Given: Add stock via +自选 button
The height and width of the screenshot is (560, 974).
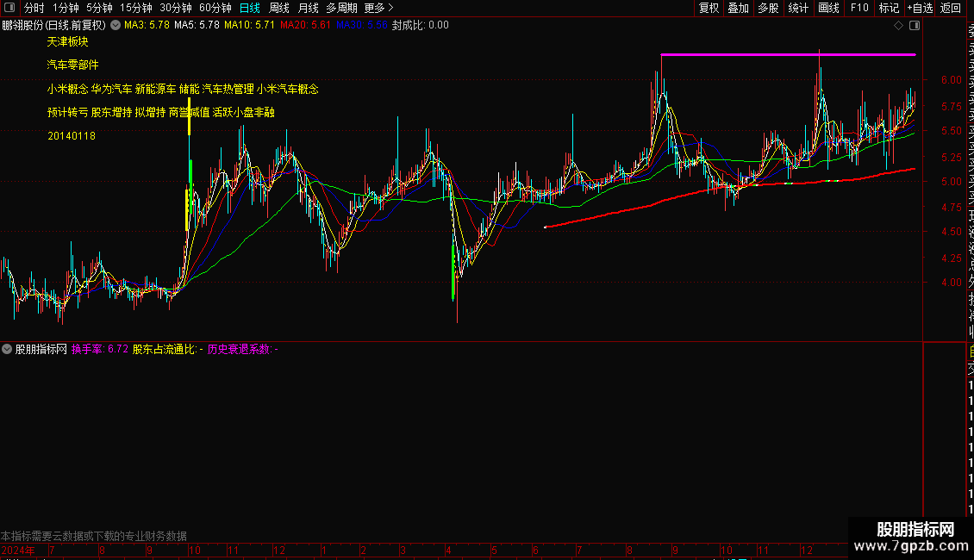Looking at the screenshot, I should (920, 8).
